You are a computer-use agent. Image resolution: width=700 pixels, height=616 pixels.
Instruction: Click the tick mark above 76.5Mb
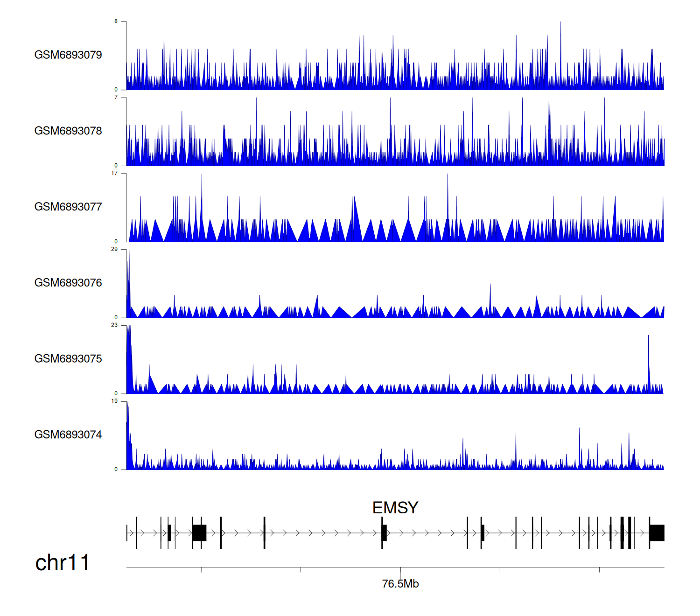400,570
